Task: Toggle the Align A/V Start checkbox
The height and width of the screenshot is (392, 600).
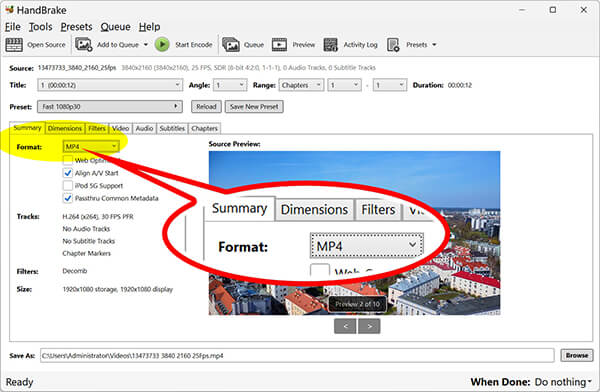Action: tap(68, 173)
